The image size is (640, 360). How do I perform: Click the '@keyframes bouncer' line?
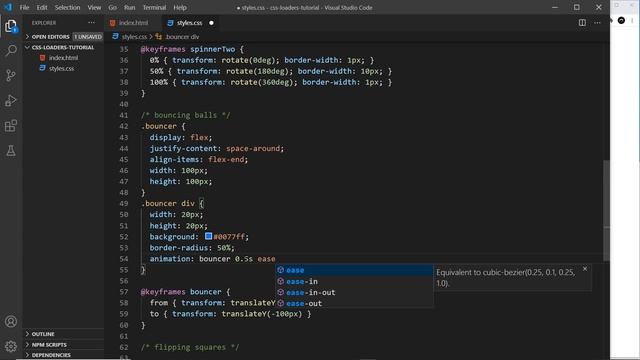[x=186, y=292]
